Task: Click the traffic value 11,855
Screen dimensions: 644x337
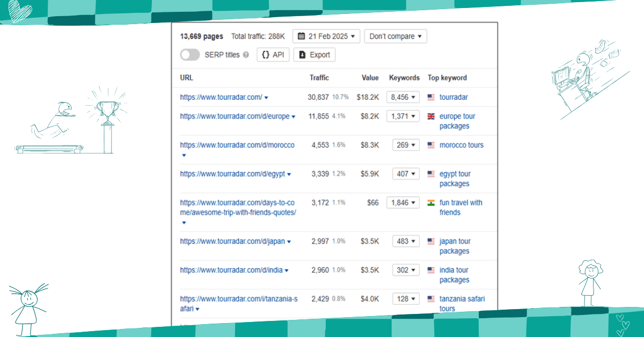Action: (x=319, y=116)
